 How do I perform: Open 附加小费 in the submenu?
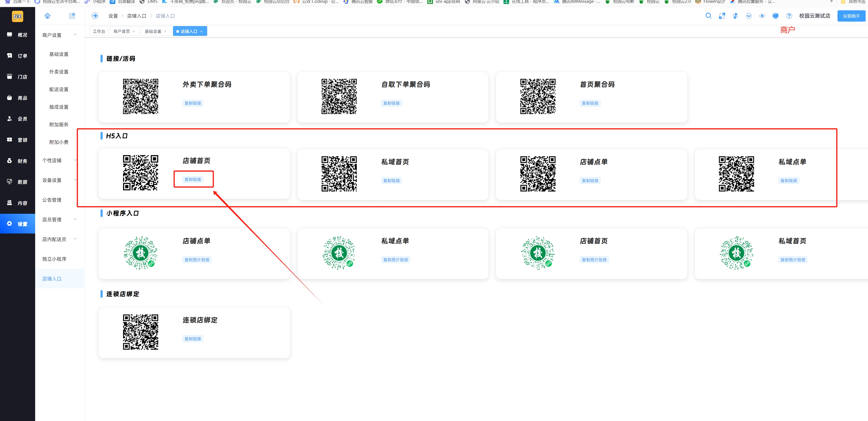tap(59, 142)
